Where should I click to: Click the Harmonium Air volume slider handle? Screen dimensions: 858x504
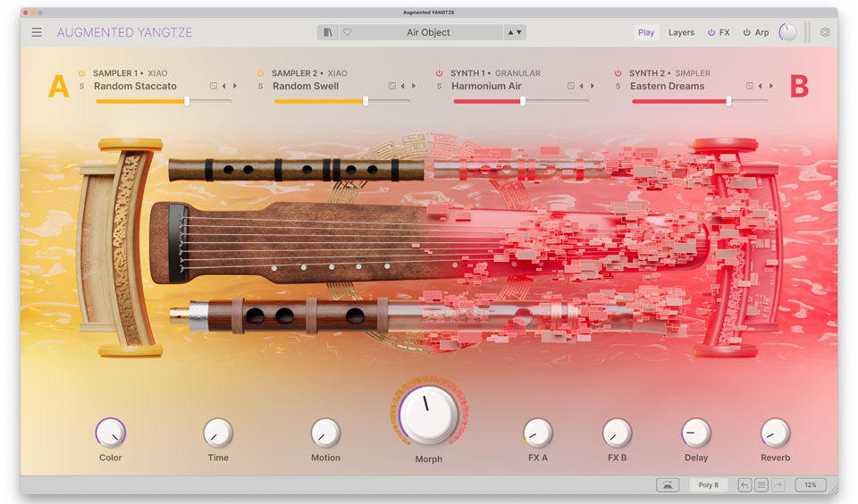[x=523, y=101]
